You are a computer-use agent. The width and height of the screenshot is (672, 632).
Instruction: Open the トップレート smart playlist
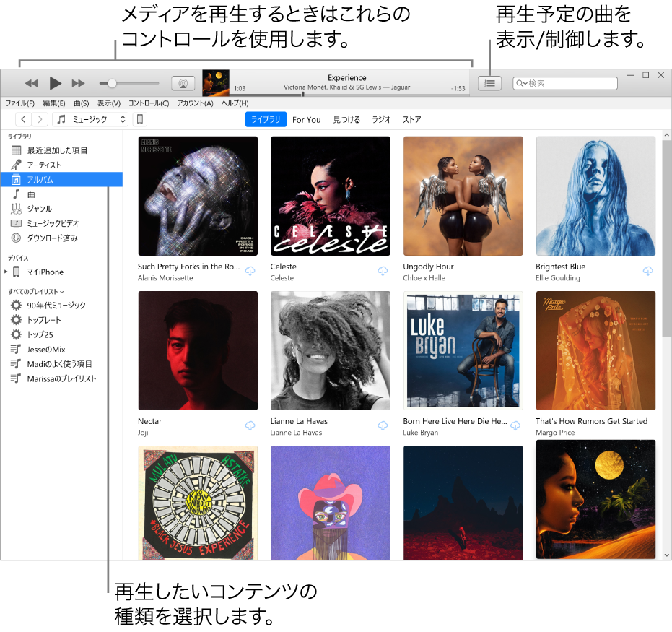point(61,320)
